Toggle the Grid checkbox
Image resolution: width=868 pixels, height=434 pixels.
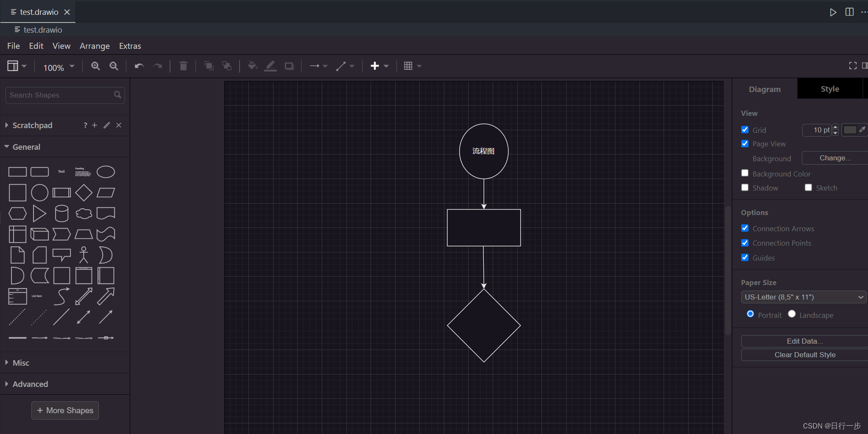pos(745,130)
